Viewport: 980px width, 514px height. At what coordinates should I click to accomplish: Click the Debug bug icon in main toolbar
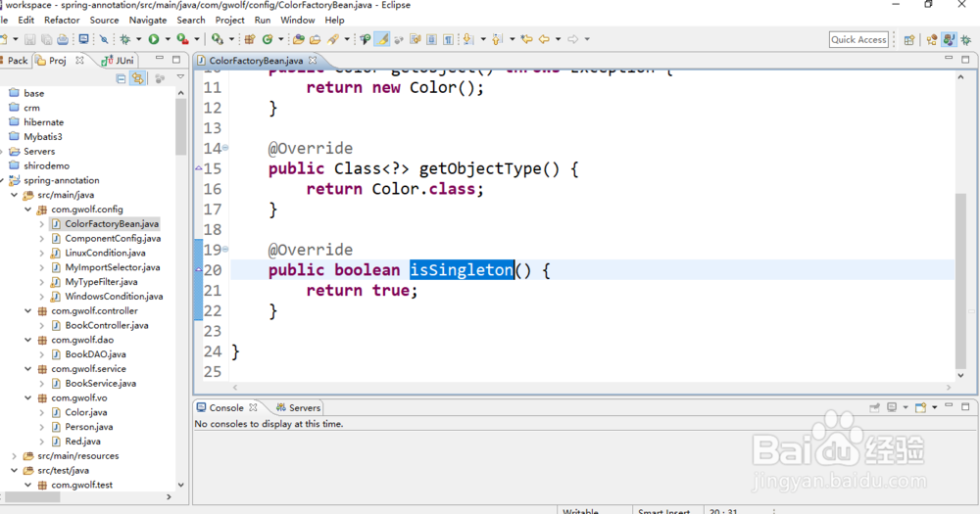(x=125, y=39)
